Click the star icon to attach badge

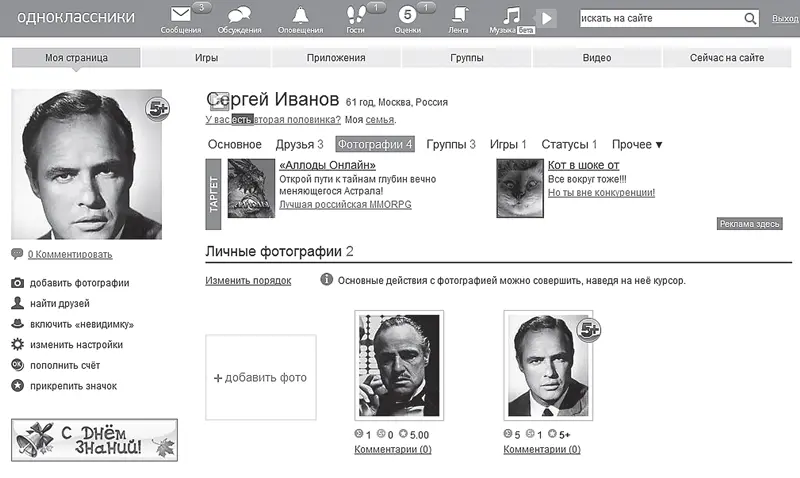[x=17, y=385]
